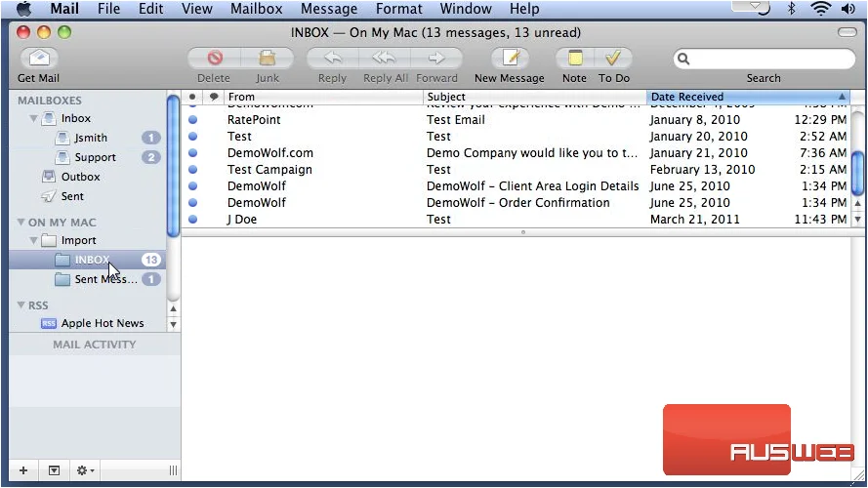
Task: Collapse the Import folder triangle
Action: pyautogui.click(x=34, y=240)
